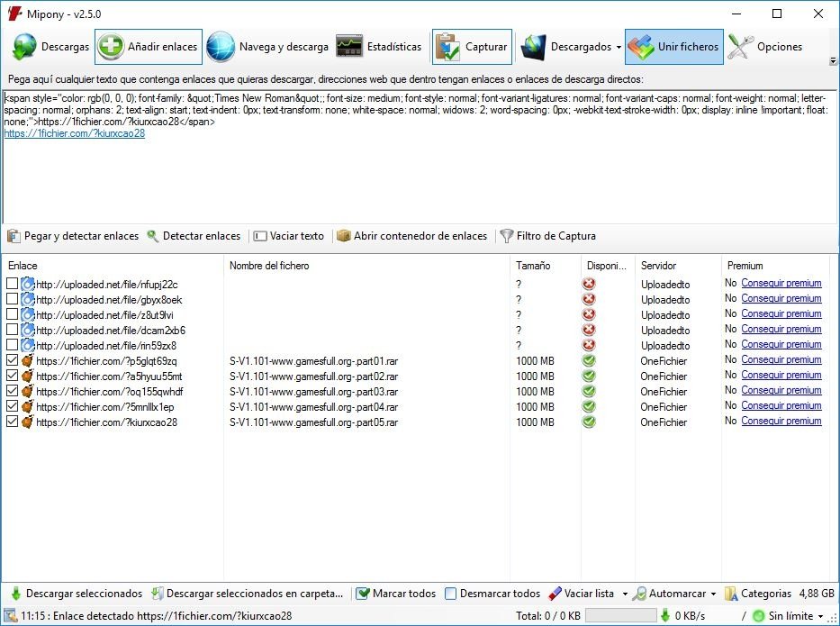The width and height of the screenshot is (840, 626).
Task: Click the Filtro de Captura funnel icon
Action: 506,236
